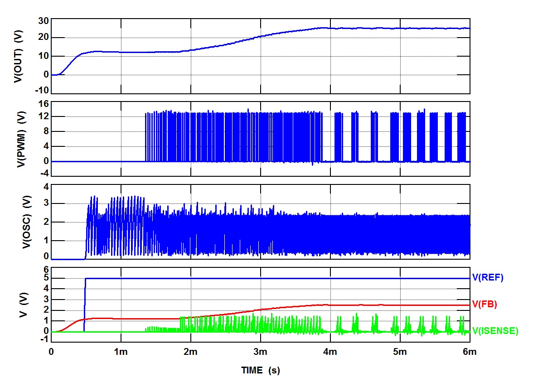Select the V(PWM) (V) axis label

coord(20,139)
